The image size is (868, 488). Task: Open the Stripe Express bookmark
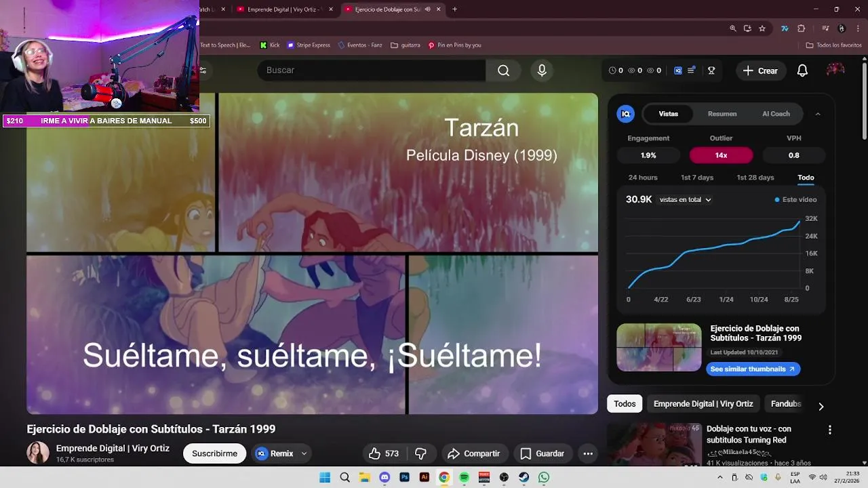point(309,45)
